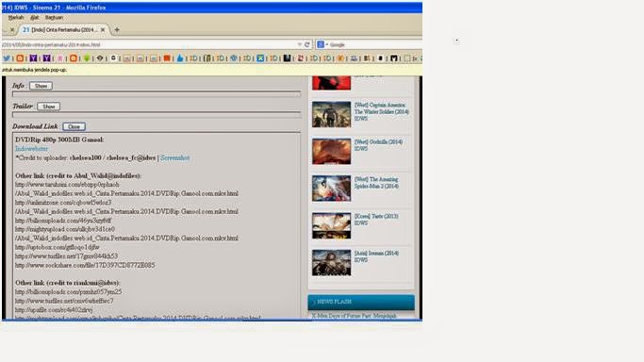Open the Captain America Winter Soldier thumbnail
644x362 pixels.
(x=332, y=114)
